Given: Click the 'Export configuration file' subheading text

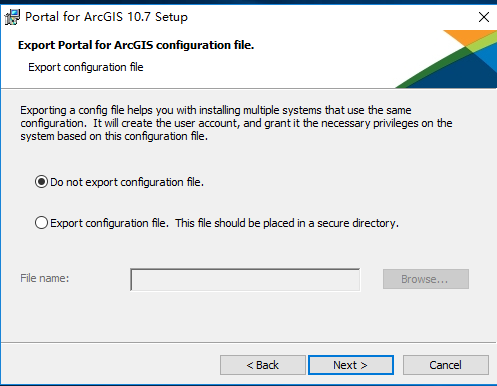Looking at the screenshot, I should [x=86, y=67].
